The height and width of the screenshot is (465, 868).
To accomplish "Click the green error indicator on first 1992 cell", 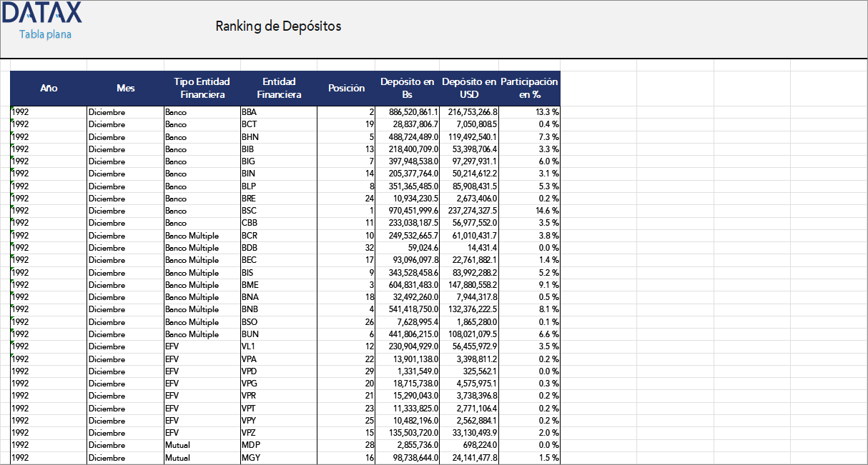I will point(11,107).
